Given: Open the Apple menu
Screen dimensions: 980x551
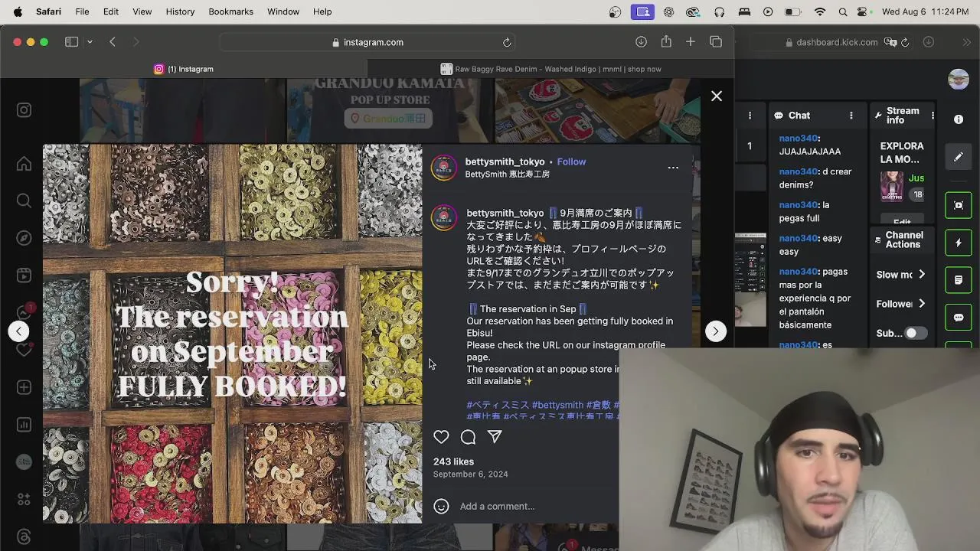Looking at the screenshot, I should 18,11.
